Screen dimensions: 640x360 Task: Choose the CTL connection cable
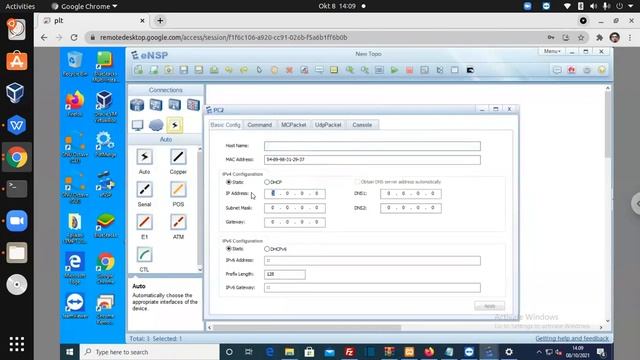(144, 255)
